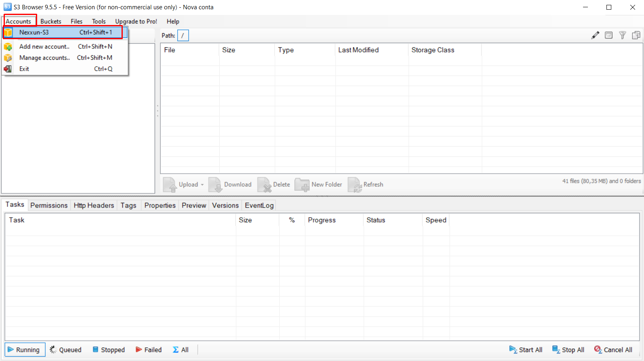Viewport: 644px width, 361px height.
Task: Click the Upload button
Action: coord(181,185)
